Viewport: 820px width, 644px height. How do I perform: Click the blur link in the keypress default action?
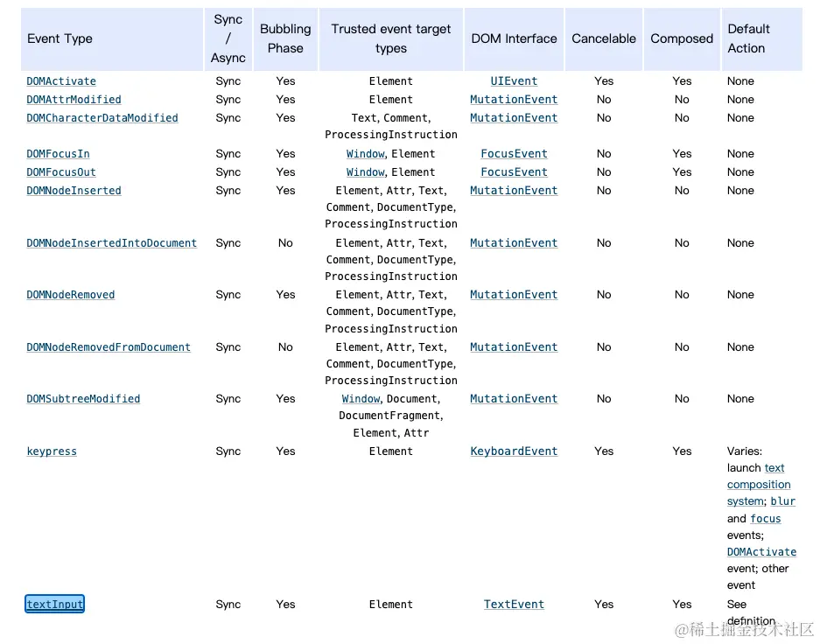click(x=782, y=501)
